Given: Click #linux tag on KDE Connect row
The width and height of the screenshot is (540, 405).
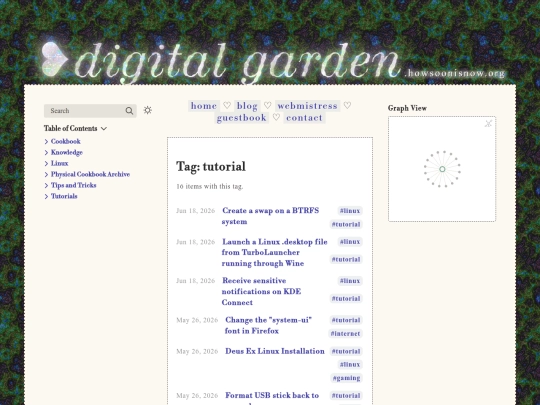Looking at the screenshot, I should point(350,281).
